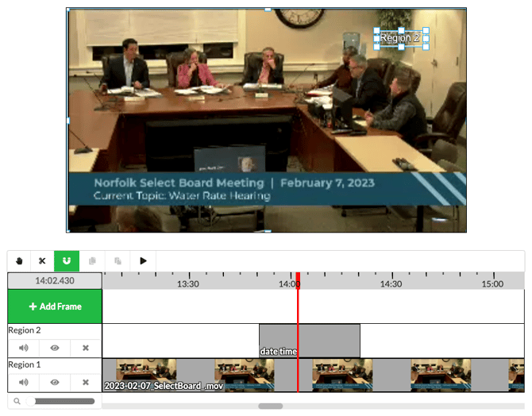This screenshot has height=416, width=532.
Task: Click the horizontal timeline scrollbar
Action: click(271, 406)
